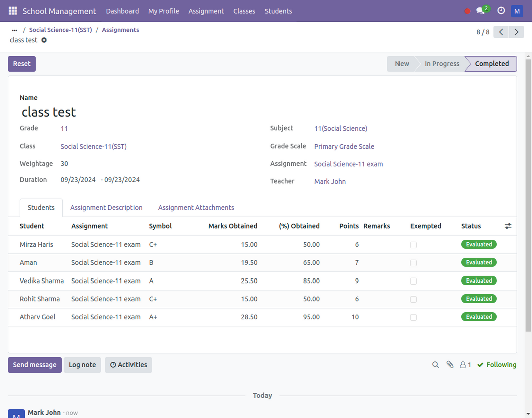Open the apps grid menu icon
The width and height of the screenshot is (532, 418).
click(x=13, y=11)
